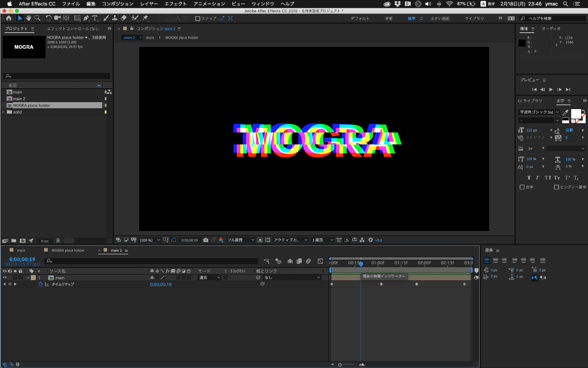Open the resolution dropdown showing フル画質

click(240, 240)
